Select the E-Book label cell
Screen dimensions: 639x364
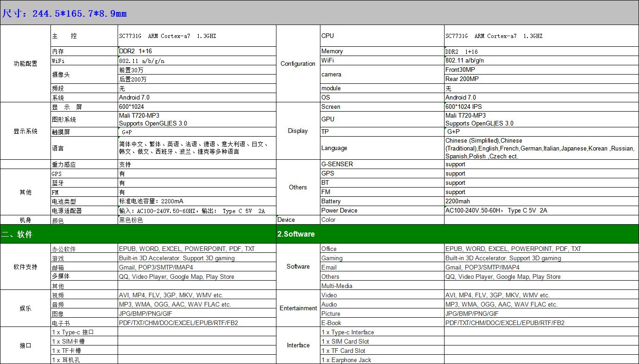tap(382, 323)
